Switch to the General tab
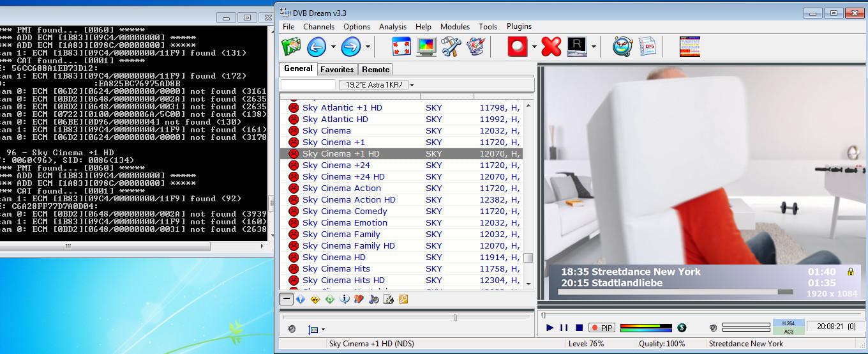 click(298, 68)
